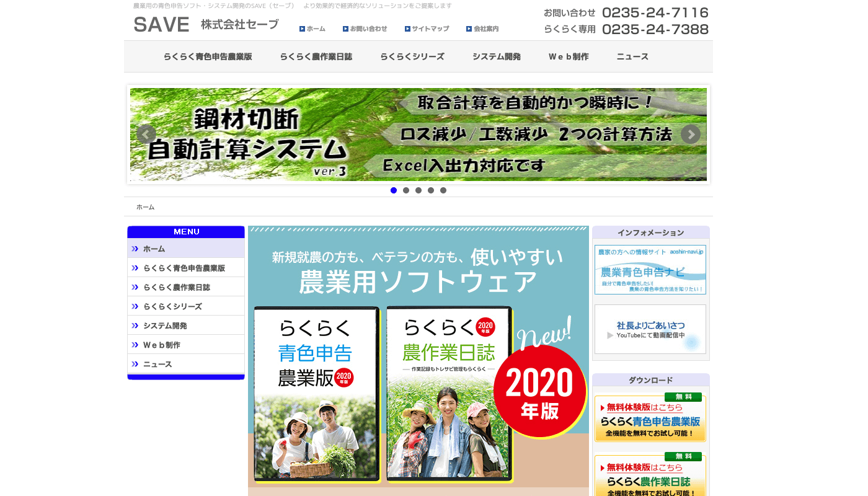Open the ホーム link in header
This screenshot has width=868, height=496.
coord(312,29)
